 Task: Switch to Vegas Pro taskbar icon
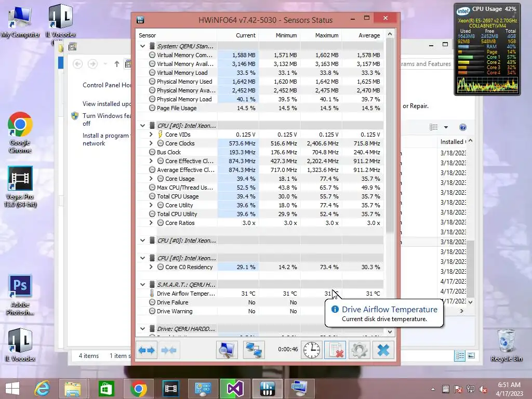pyautogui.click(x=170, y=389)
